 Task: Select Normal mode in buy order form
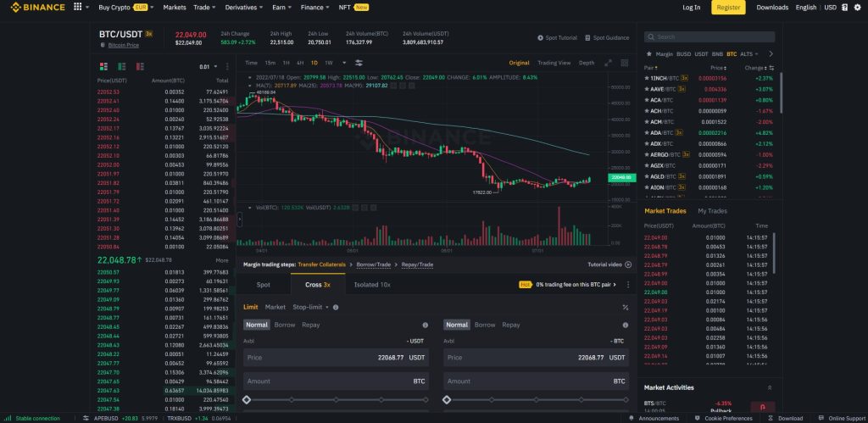(x=257, y=325)
